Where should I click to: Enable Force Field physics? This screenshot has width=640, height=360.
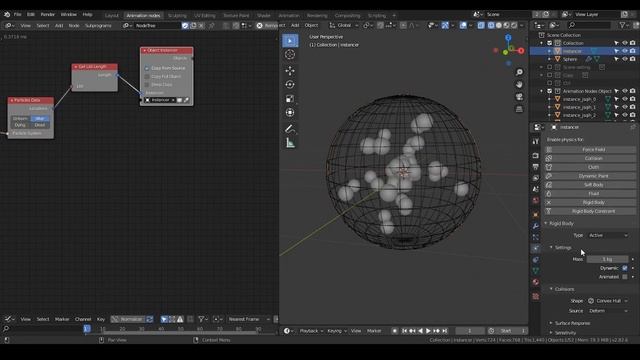(x=590, y=150)
